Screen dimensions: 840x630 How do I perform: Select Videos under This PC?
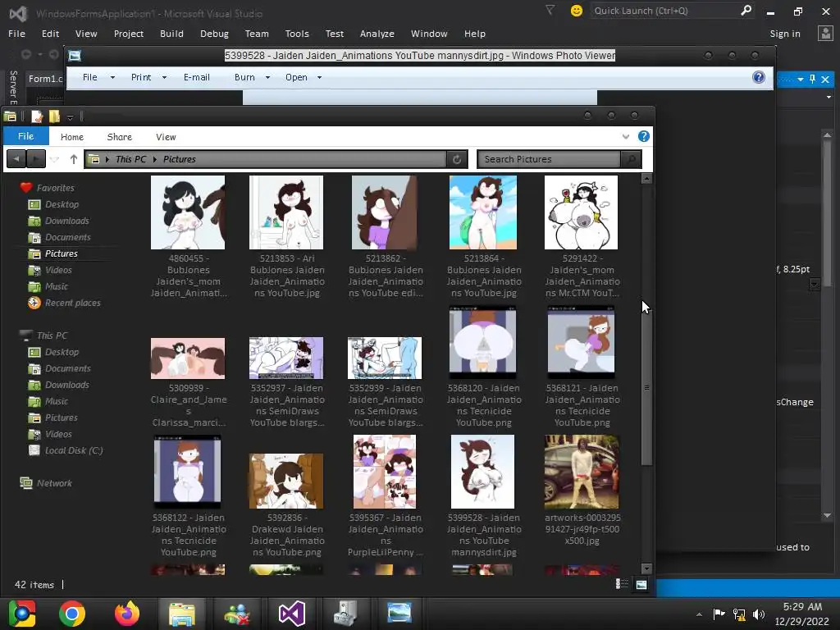[x=58, y=434]
